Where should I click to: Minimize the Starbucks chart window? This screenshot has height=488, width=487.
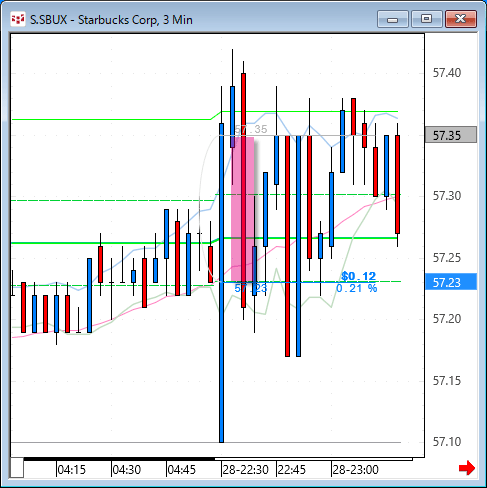coord(393,19)
